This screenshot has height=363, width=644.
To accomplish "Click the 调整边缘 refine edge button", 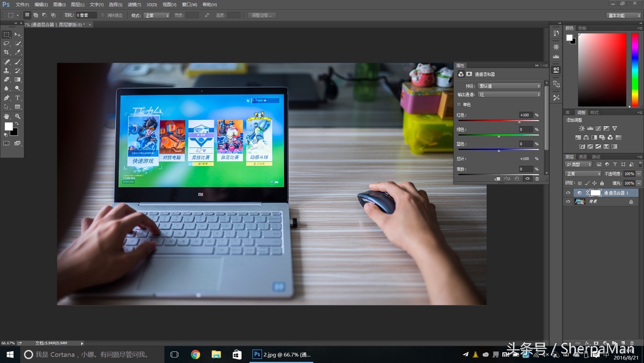I will coord(262,15).
